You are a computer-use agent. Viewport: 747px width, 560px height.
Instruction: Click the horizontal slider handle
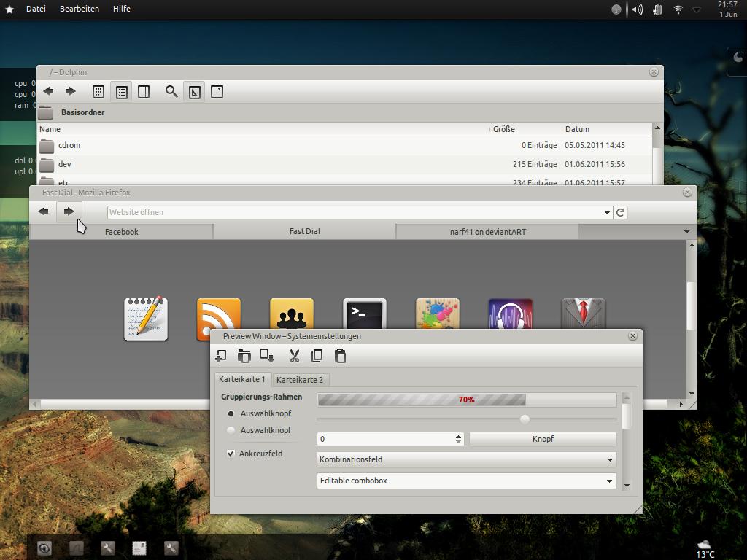[525, 419]
